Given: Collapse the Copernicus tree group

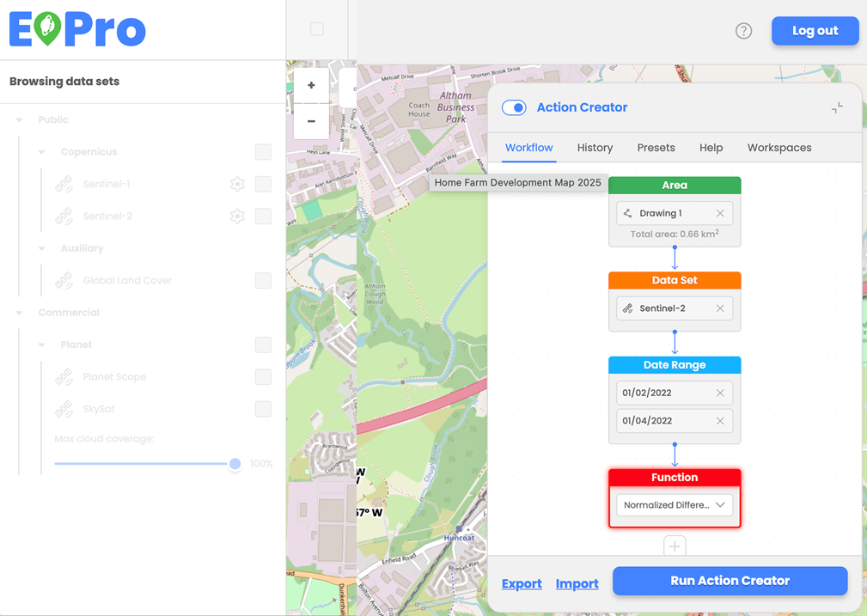Looking at the screenshot, I should point(41,152).
